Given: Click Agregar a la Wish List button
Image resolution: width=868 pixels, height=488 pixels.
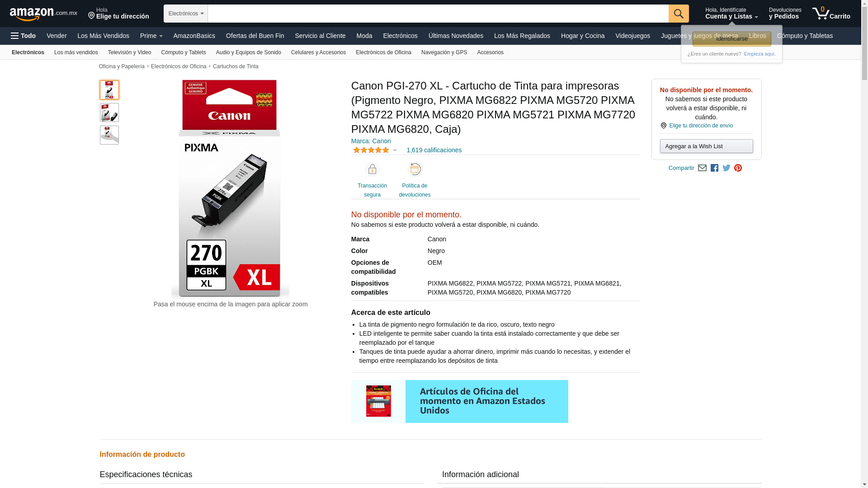Looking at the screenshot, I should 706,146.
